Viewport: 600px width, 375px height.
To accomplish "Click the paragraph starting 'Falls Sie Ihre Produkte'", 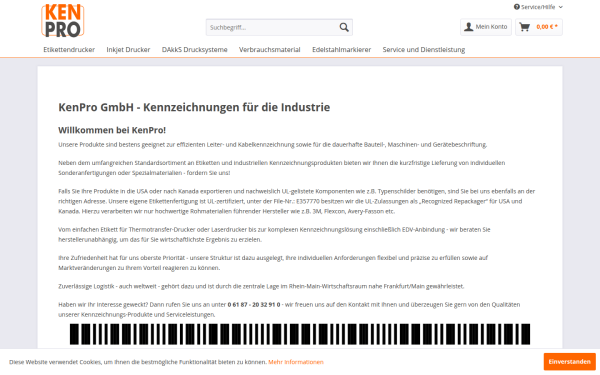I will coord(297,201).
